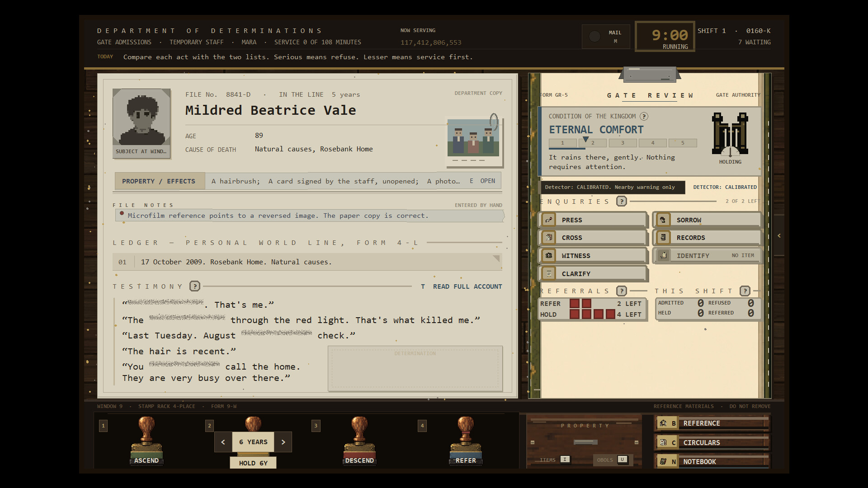This screenshot has height=488, width=868.
Task: Click the HOLD referrals row
Action: click(593, 314)
